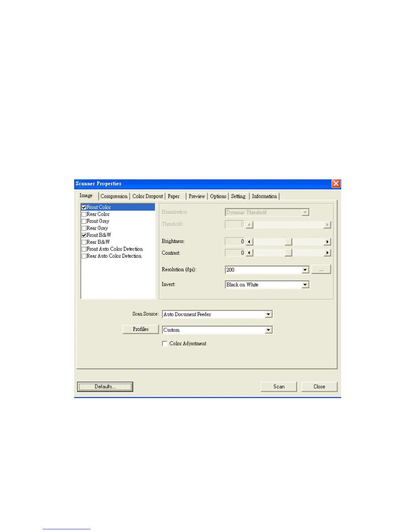View the Information tab

pyautogui.click(x=265, y=196)
